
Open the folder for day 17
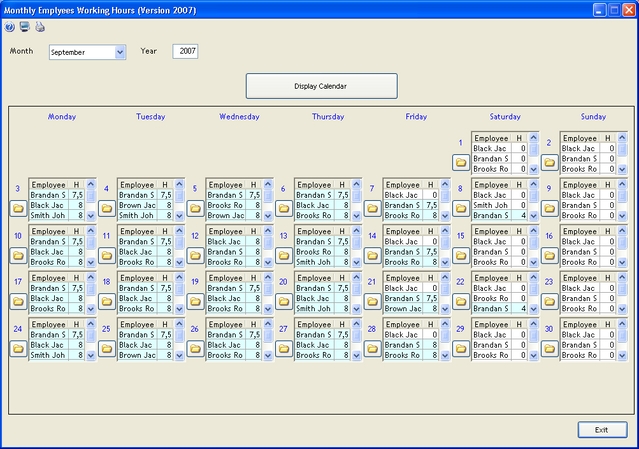click(x=18, y=302)
